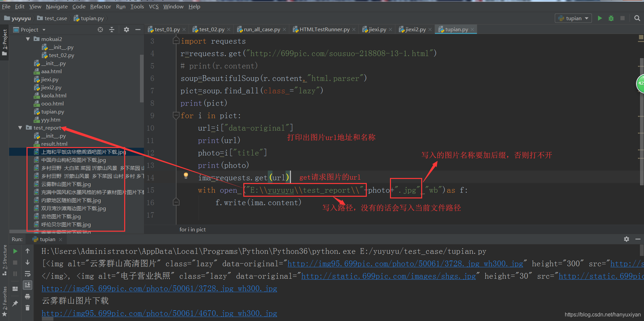Print the console output

click(x=28, y=296)
